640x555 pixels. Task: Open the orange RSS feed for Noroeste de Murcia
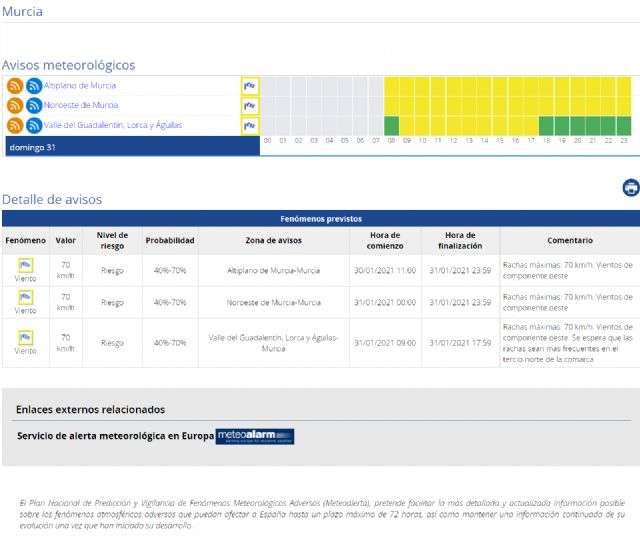pyautogui.click(x=15, y=105)
